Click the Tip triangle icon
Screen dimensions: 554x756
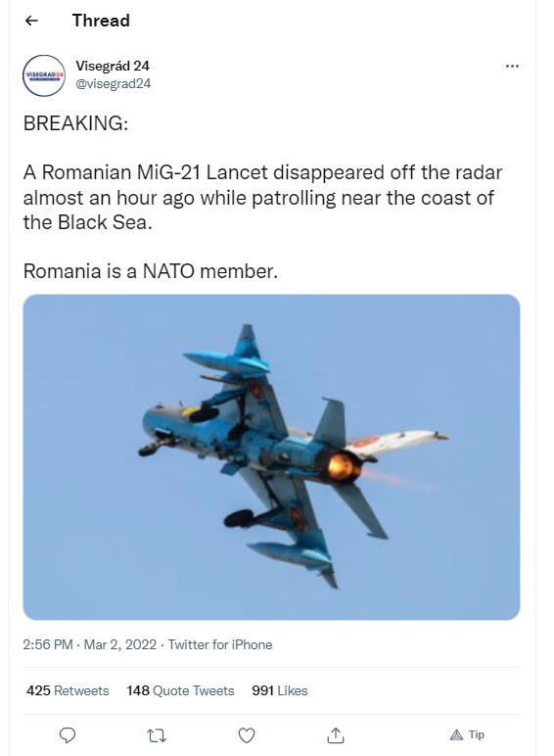[456, 734]
